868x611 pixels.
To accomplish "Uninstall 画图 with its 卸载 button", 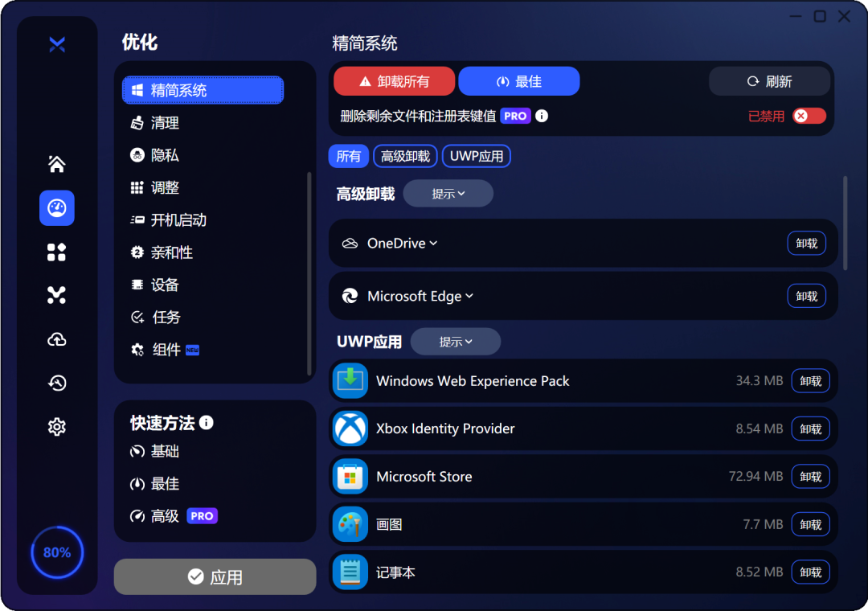I will 810,524.
